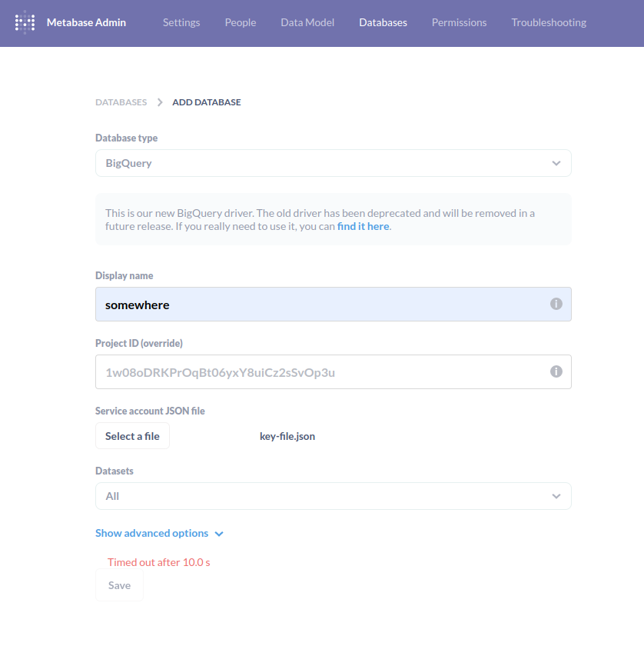
Task: Click the find it here link
Action: point(363,226)
